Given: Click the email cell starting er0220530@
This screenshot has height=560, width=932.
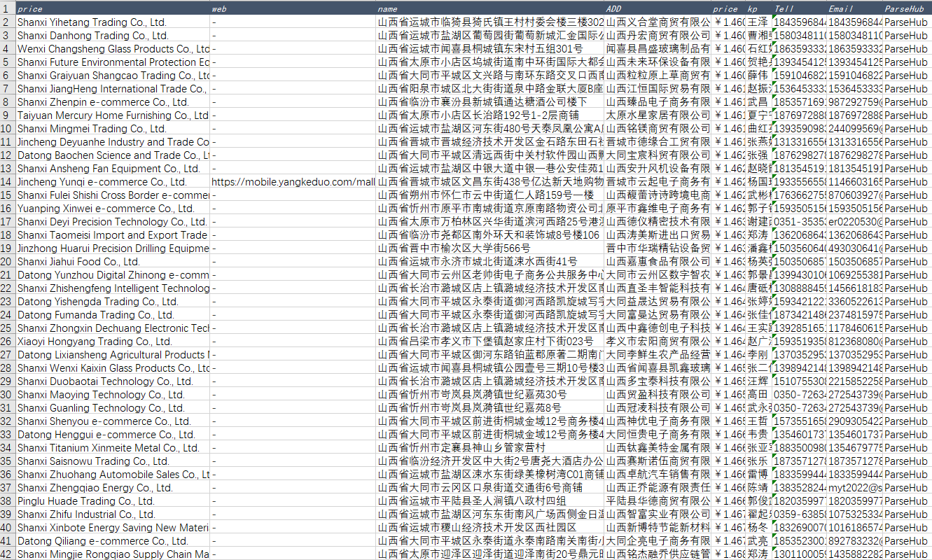Looking at the screenshot, I should click(x=855, y=222).
